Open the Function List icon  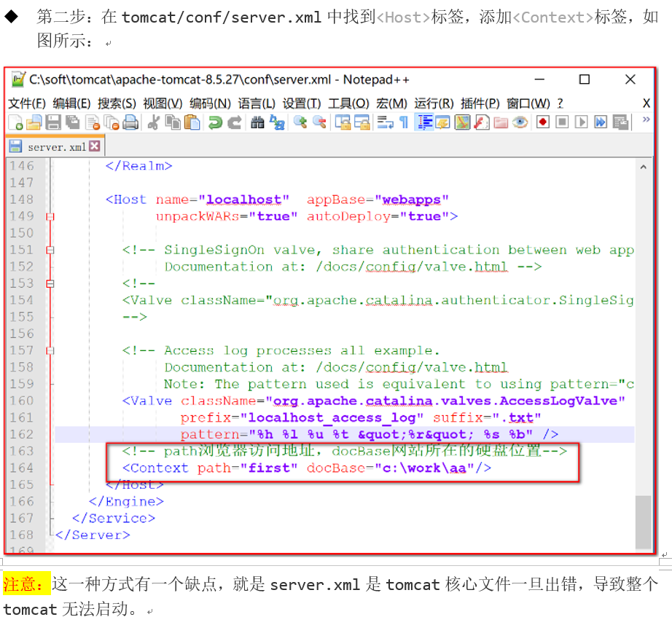point(482,122)
